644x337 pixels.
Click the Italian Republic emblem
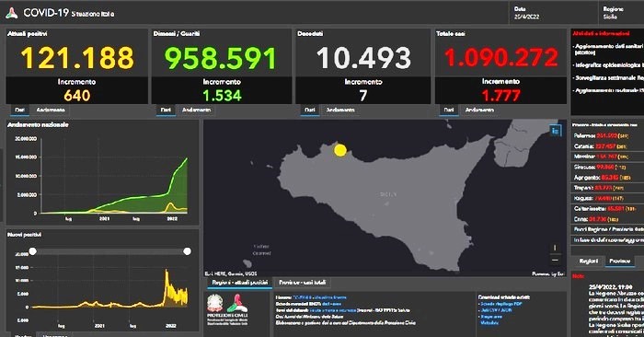[x=214, y=303]
